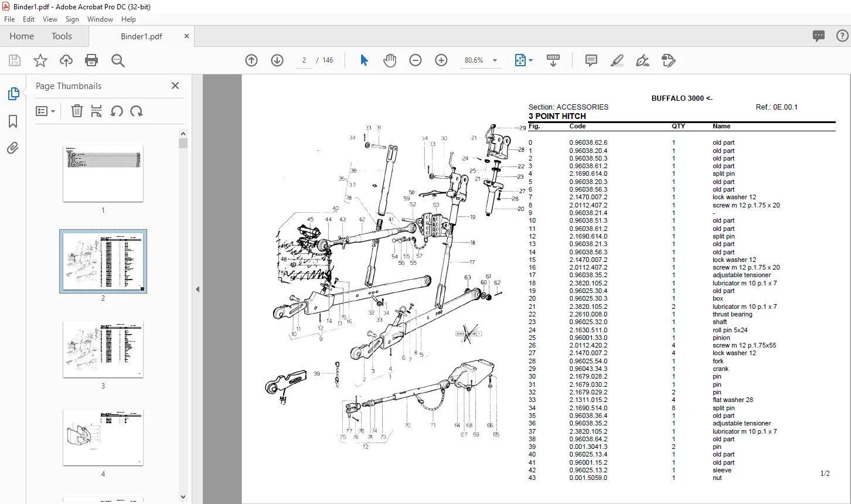Select the Binder1.pdf document tab
Image resolution: width=851 pixels, height=504 pixels.
pyautogui.click(x=141, y=36)
